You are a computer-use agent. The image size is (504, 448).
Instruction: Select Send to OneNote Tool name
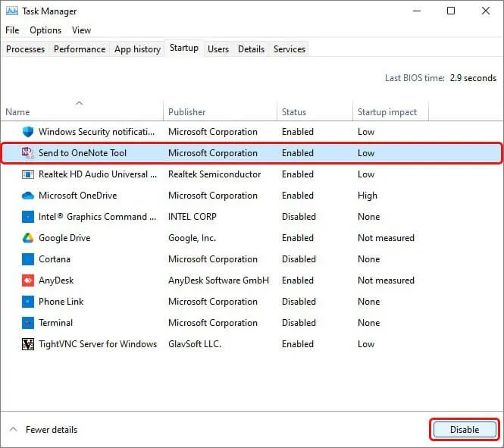(83, 153)
